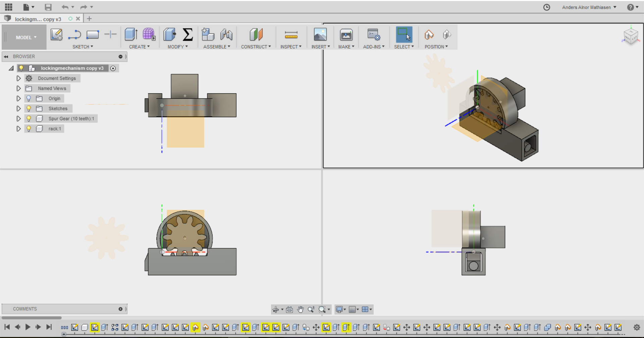Click the root component activate radio button
Viewport: 644px width, 338px height.
pyautogui.click(x=113, y=68)
